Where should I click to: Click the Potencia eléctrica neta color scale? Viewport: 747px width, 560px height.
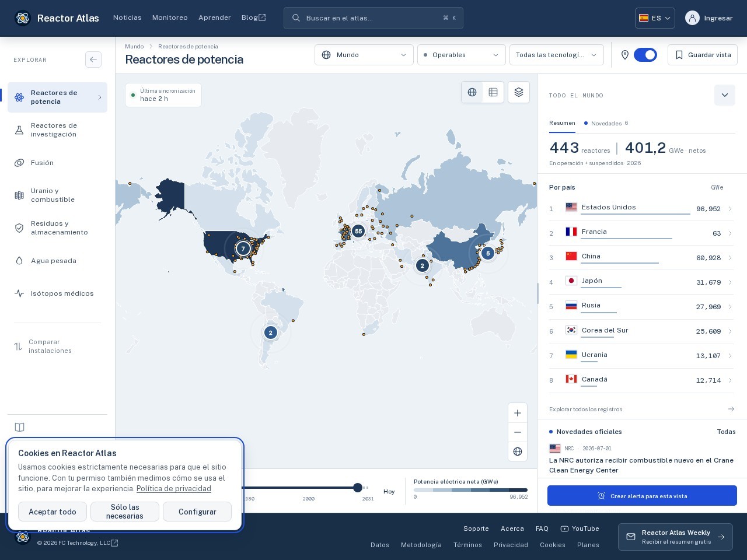point(470,490)
